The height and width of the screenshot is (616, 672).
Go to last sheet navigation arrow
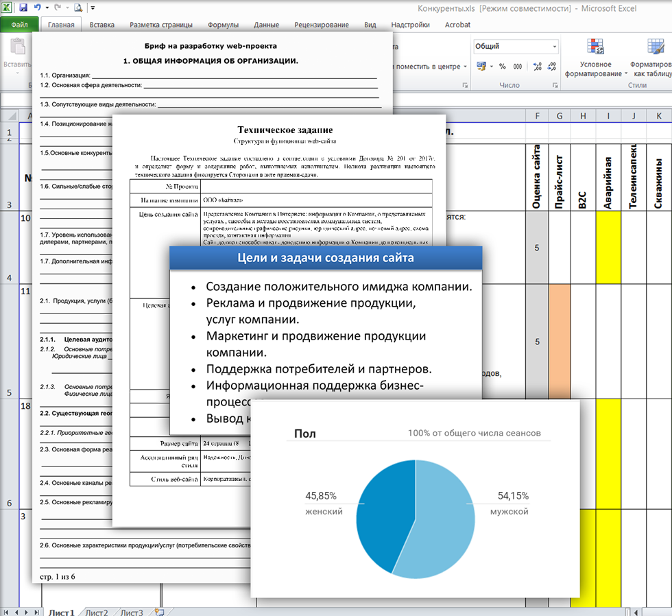click(36, 612)
